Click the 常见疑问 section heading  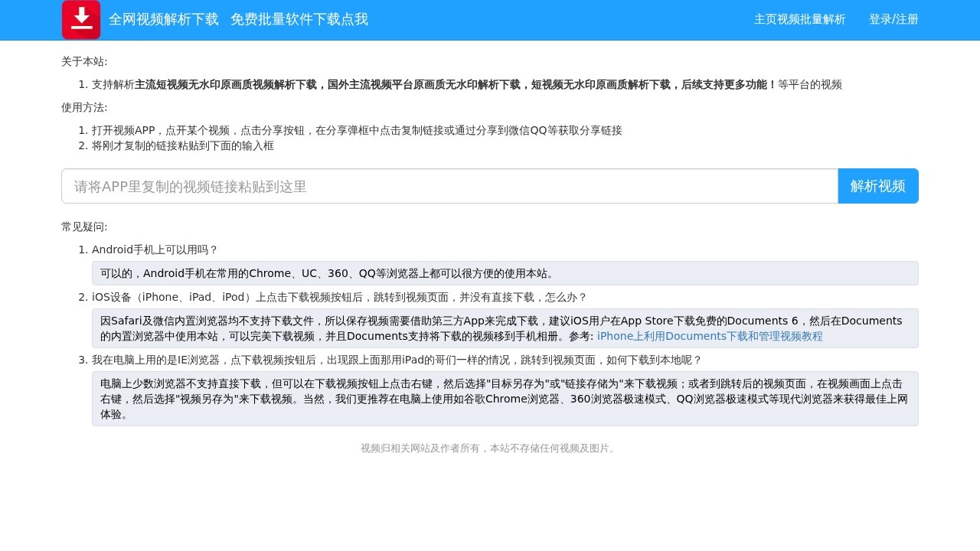point(84,227)
